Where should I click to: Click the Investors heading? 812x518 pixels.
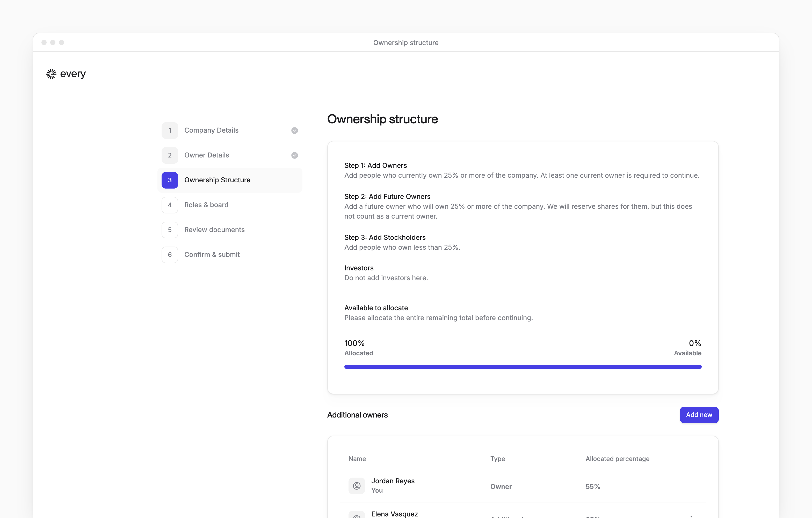(x=359, y=268)
